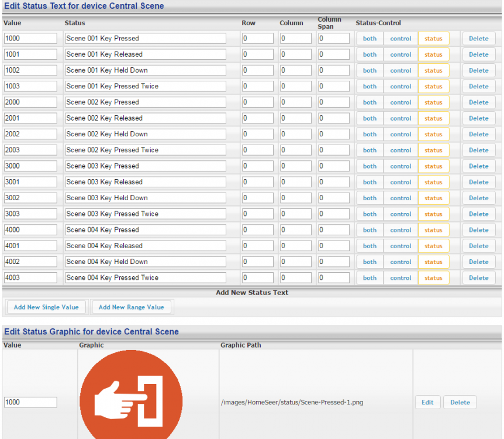Select 'both' for Scene 003 Key Held Down
The image size is (504, 439).
370,198
